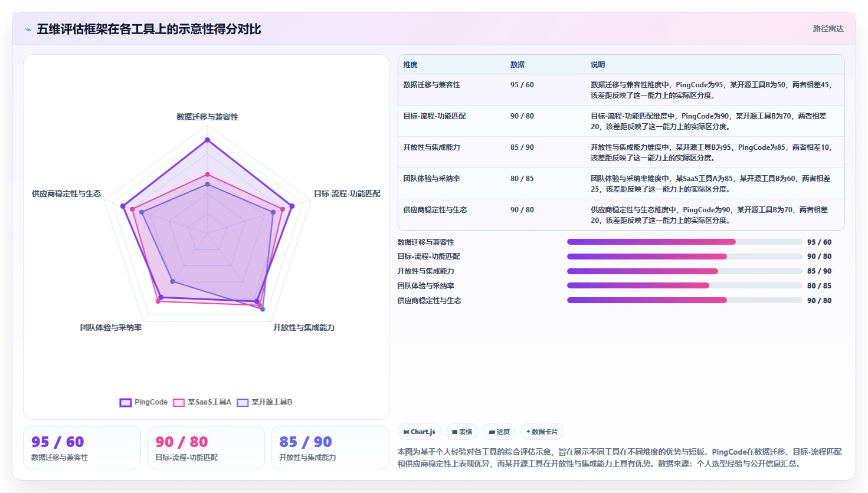Click the 80 / 85 value in the table
Viewport: 868px width, 493px height.
pos(522,179)
